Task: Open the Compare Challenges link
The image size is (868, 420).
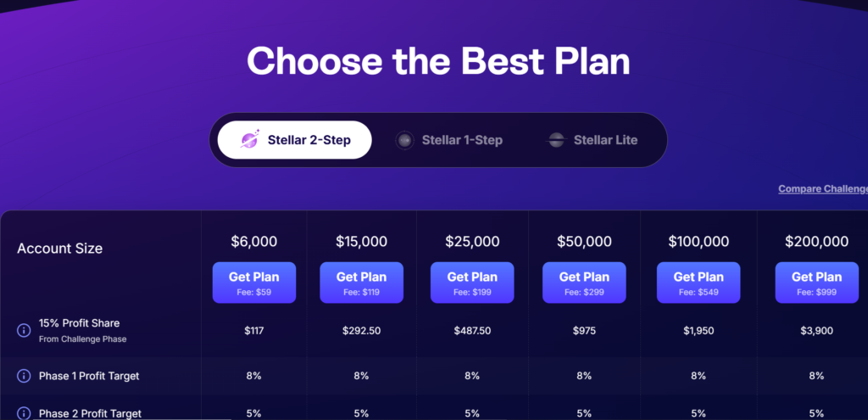Action: 822,189
